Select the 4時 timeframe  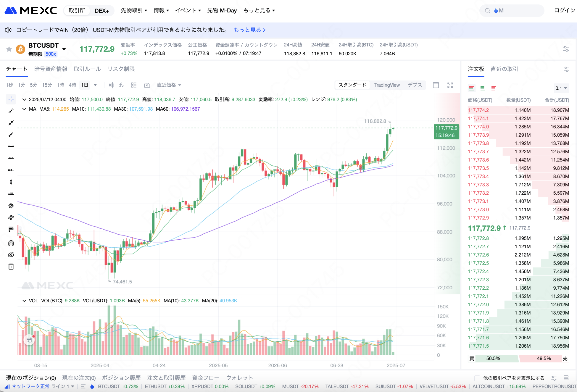pos(72,85)
